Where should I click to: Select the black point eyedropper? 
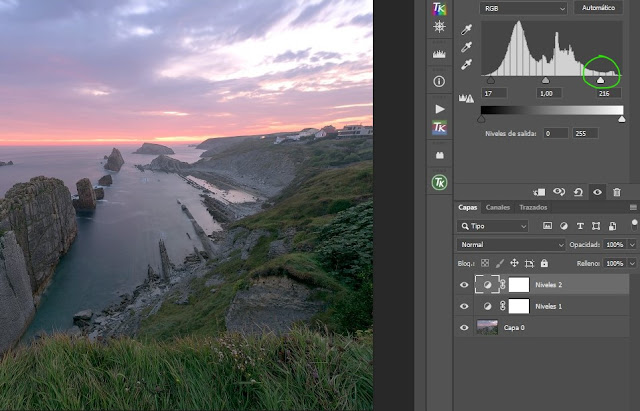tap(466, 29)
